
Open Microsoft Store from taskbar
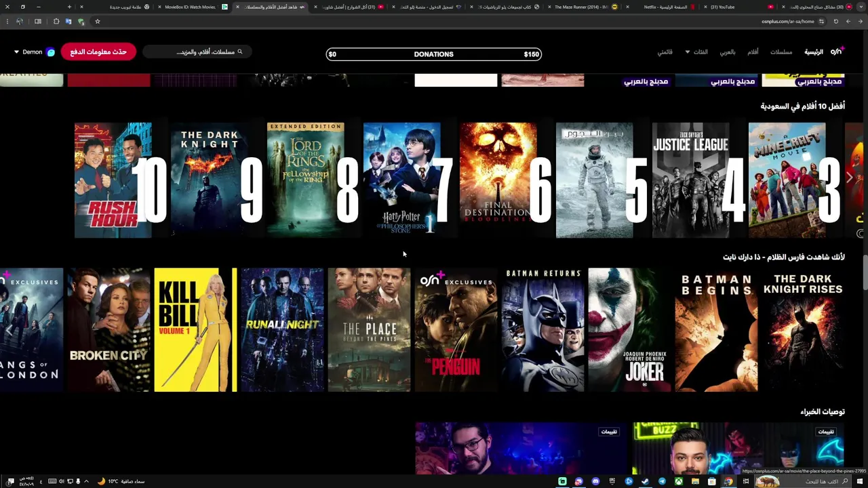tap(711, 481)
